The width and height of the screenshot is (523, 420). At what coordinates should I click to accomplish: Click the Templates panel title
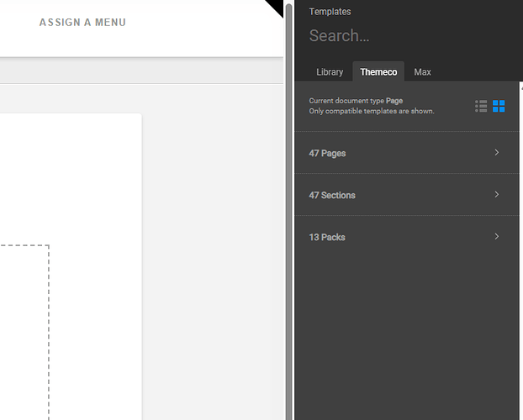[330, 12]
